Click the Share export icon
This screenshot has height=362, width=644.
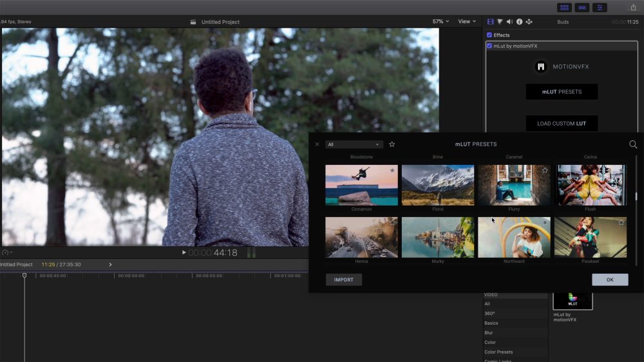coord(633,7)
